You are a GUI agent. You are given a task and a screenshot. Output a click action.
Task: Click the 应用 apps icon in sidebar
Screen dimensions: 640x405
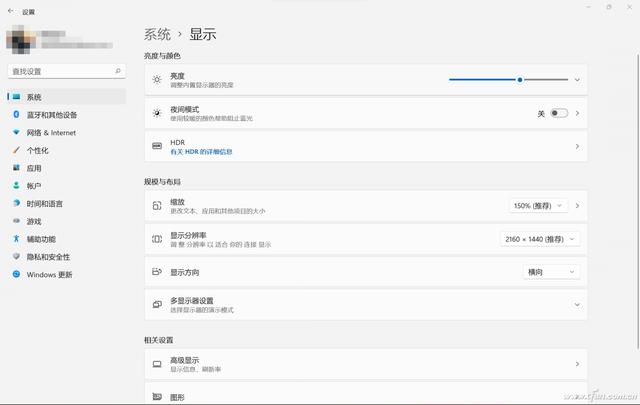pos(16,168)
